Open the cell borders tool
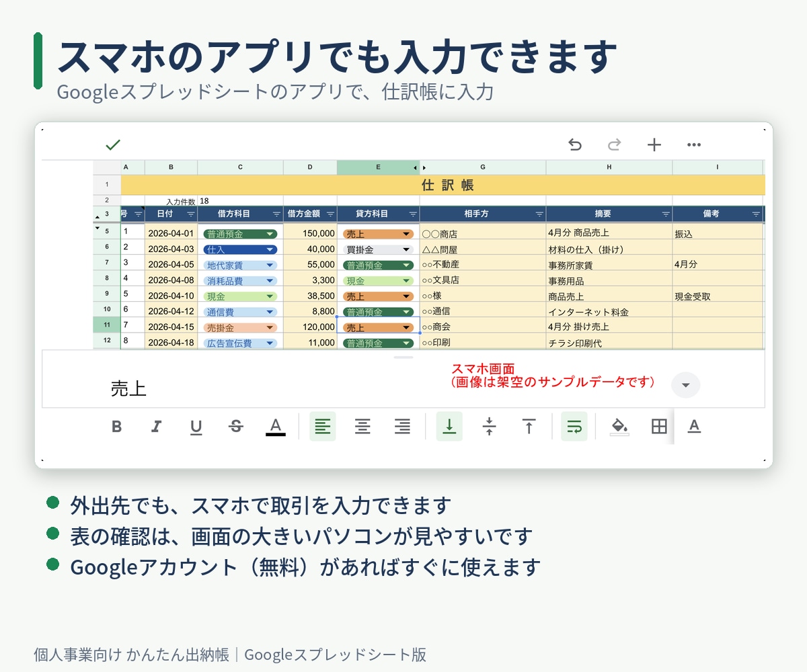This screenshot has width=807, height=672. point(659,426)
